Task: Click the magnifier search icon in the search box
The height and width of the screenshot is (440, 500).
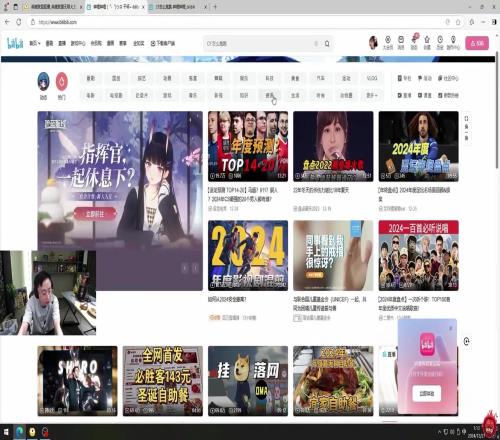Action: pos(327,44)
